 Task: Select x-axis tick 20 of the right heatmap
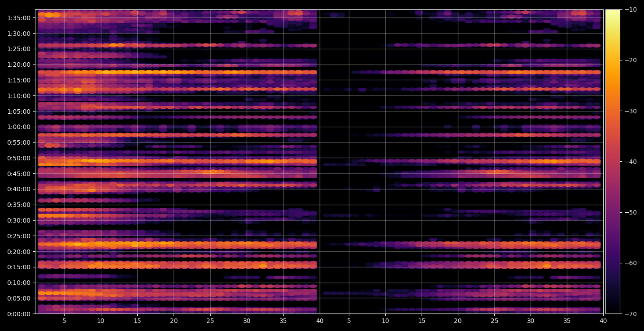pos(457,321)
